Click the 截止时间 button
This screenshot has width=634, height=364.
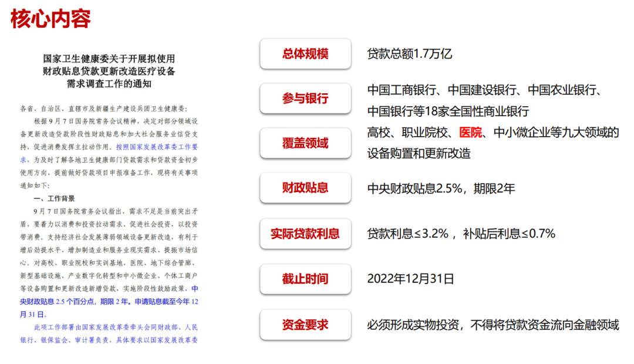[305, 279]
